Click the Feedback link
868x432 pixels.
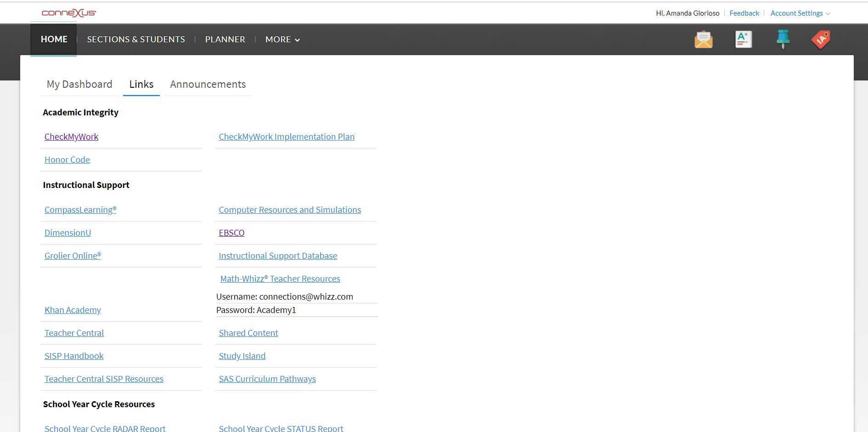[x=744, y=13]
